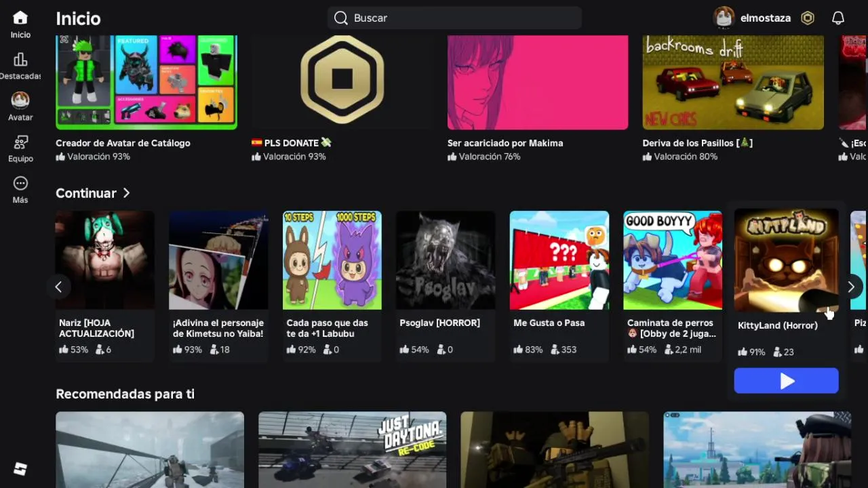Click the players icon beside 18
Screen dimensions: 868x488
pos(214,350)
